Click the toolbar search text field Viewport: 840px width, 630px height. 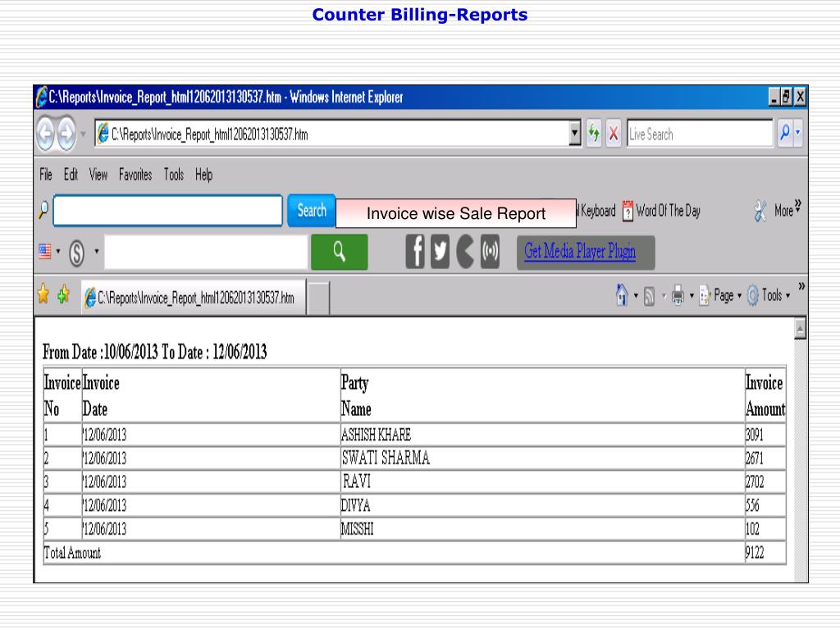(167, 211)
